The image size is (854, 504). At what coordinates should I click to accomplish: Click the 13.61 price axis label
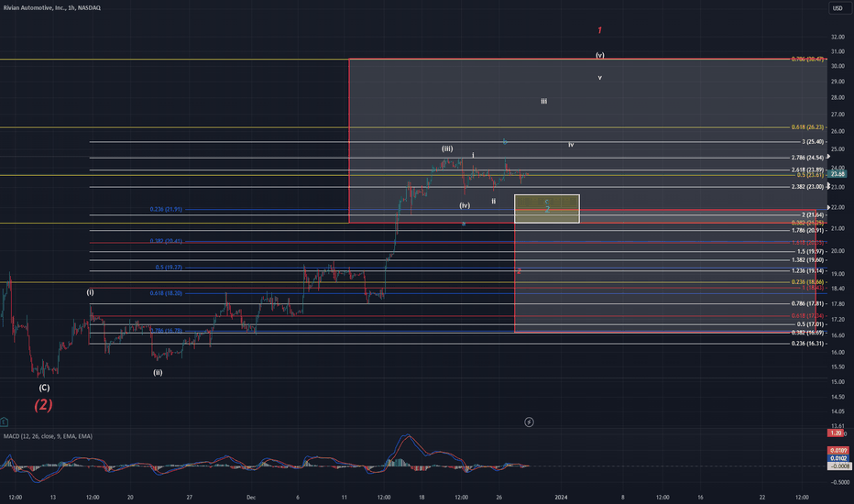coord(838,425)
